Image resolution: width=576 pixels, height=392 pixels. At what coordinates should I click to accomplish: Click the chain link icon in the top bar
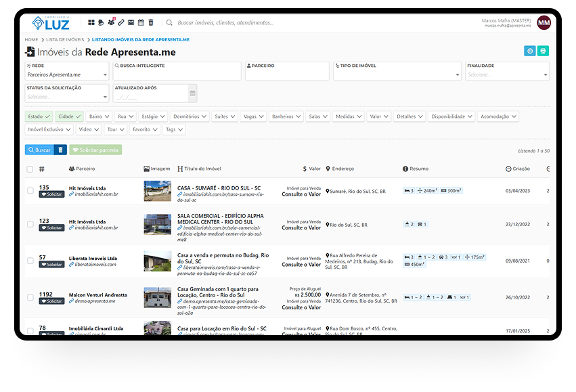(x=121, y=22)
